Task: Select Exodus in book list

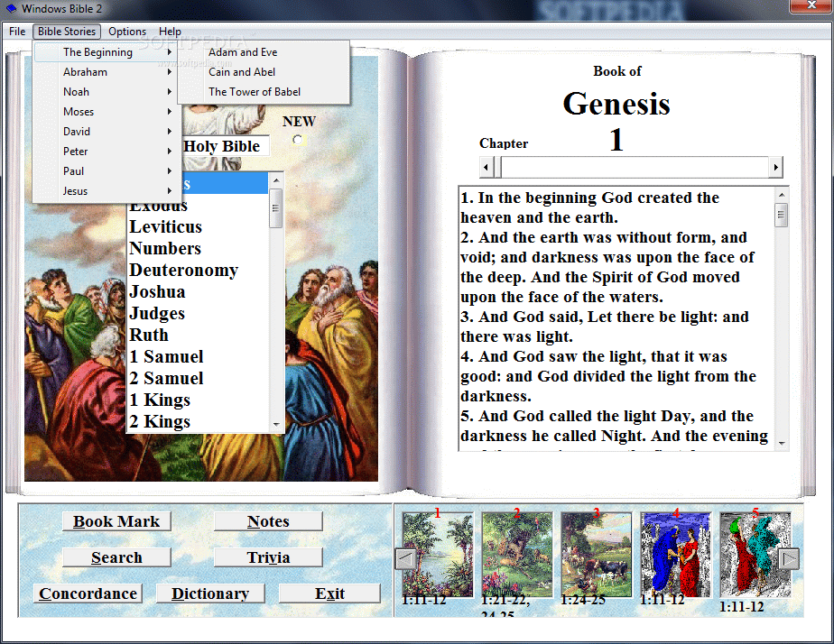Action: [198, 205]
